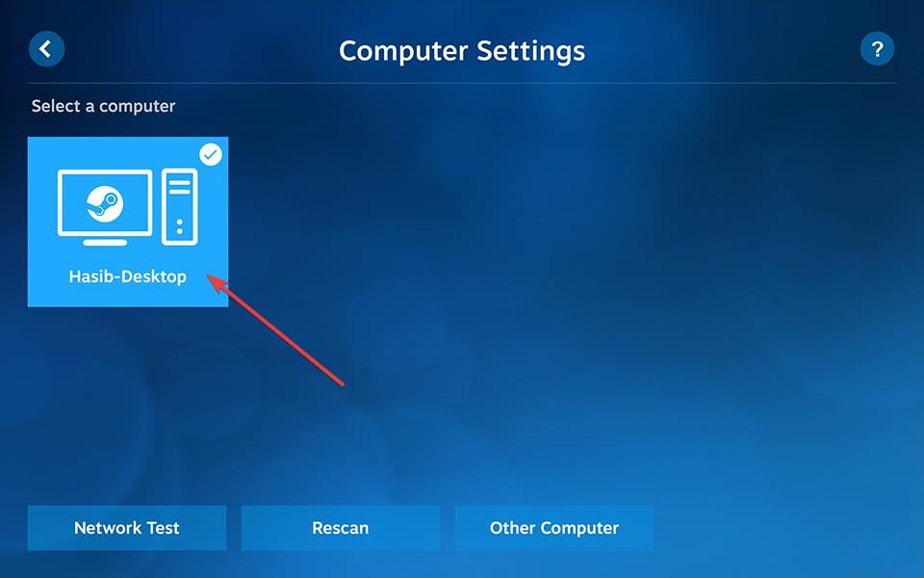Click the Steam logo inside the monitor
This screenshot has width=924, height=578.
click(x=105, y=203)
